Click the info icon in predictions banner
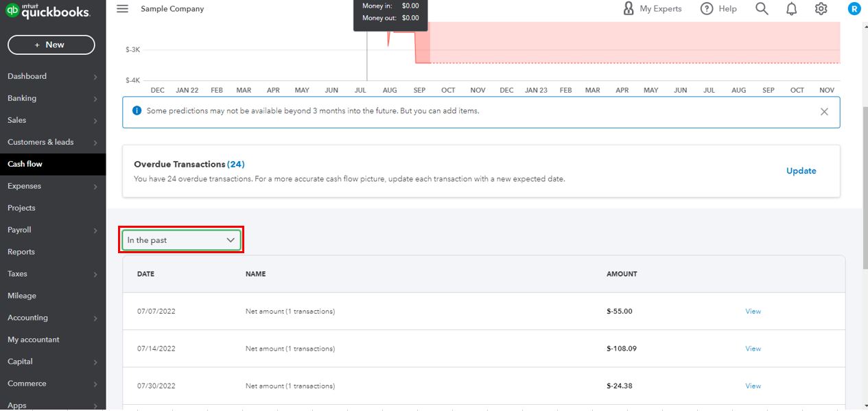The image size is (868, 411). pos(136,110)
